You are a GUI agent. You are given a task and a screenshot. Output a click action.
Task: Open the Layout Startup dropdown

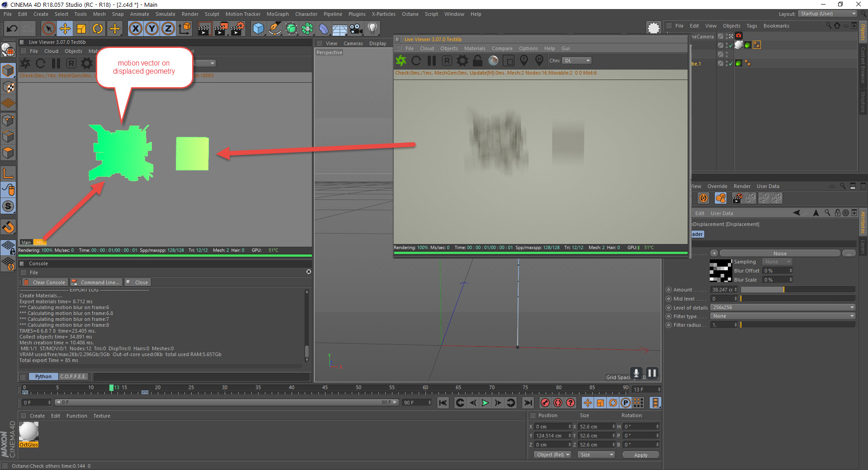pyautogui.click(x=828, y=14)
